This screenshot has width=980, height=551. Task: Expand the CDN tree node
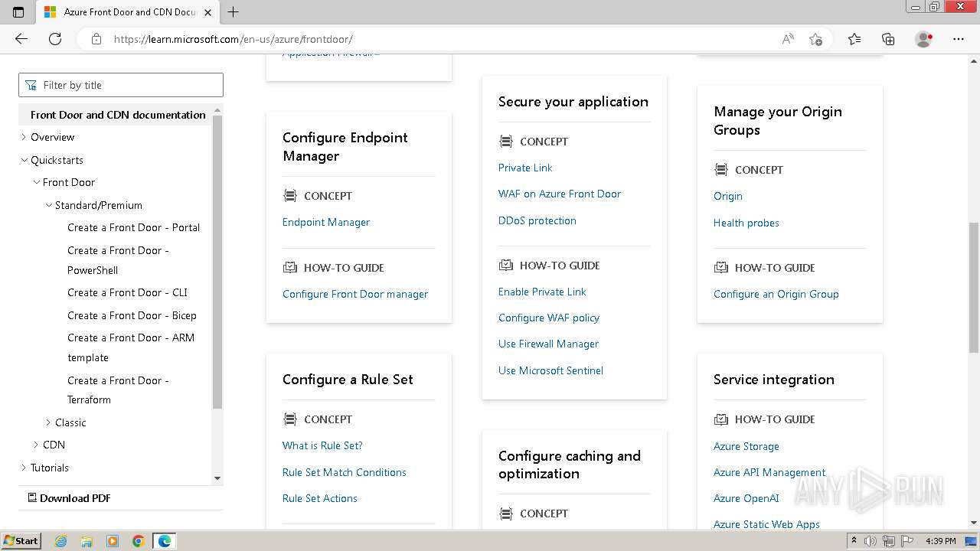pyautogui.click(x=36, y=445)
